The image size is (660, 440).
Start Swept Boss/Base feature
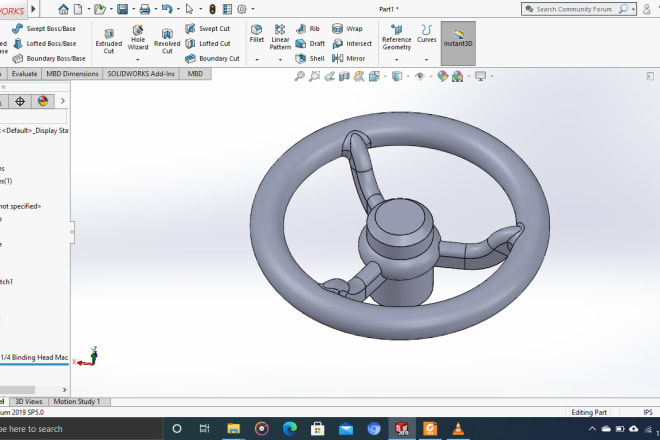pyautogui.click(x=44, y=29)
